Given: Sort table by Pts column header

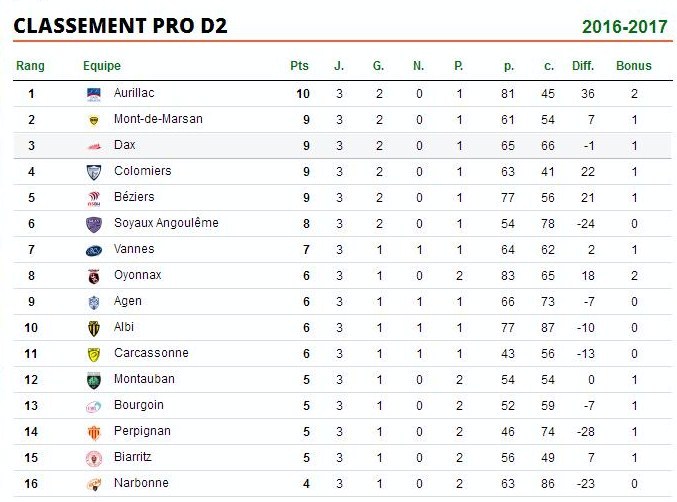Looking at the screenshot, I should [299, 66].
